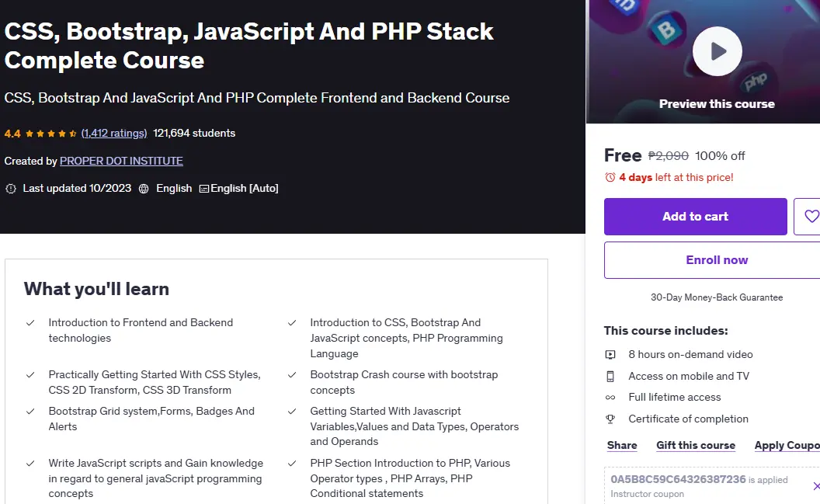Click the Free price label
The height and width of the screenshot is (504, 820).
pos(622,155)
